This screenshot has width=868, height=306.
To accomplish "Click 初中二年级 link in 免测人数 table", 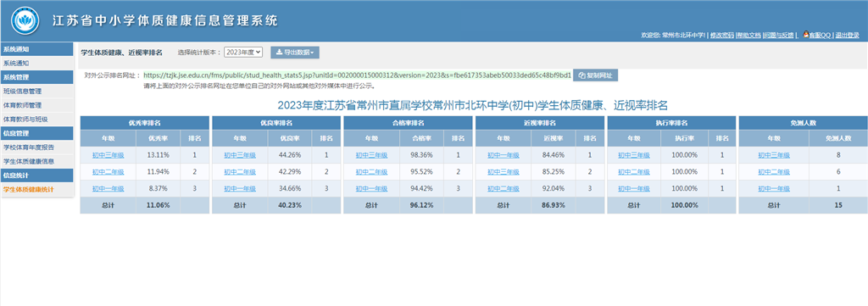I will 774,172.
